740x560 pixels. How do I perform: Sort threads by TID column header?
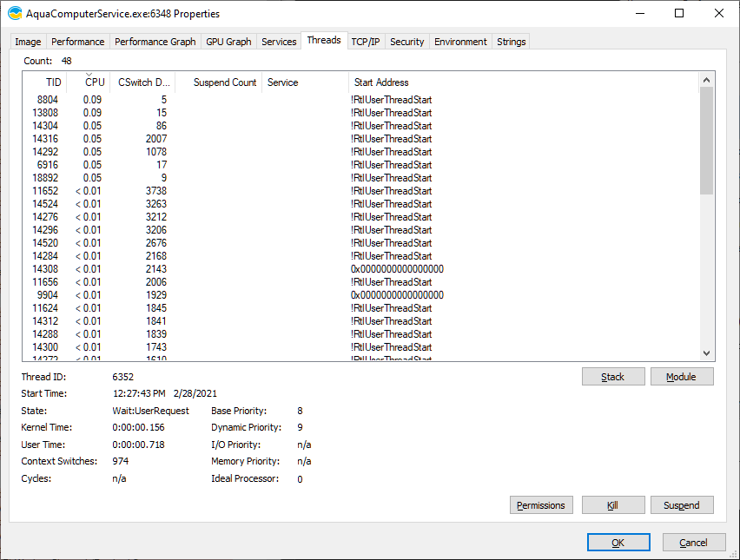45,82
